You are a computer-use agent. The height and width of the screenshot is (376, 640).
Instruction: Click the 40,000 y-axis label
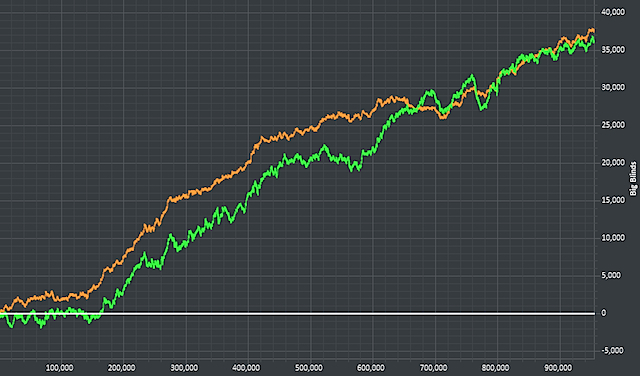coord(613,12)
